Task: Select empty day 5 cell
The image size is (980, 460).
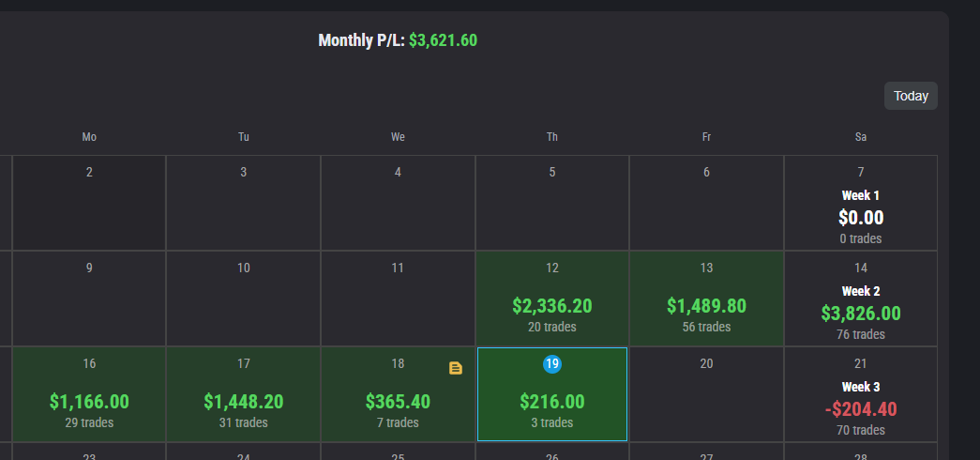Action: click(552, 203)
